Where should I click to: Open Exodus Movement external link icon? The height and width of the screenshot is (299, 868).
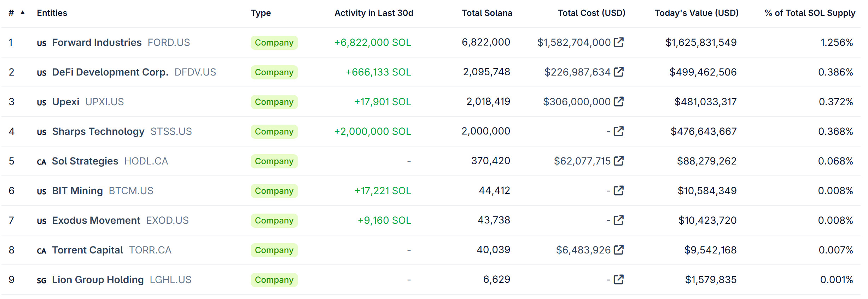pos(618,220)
